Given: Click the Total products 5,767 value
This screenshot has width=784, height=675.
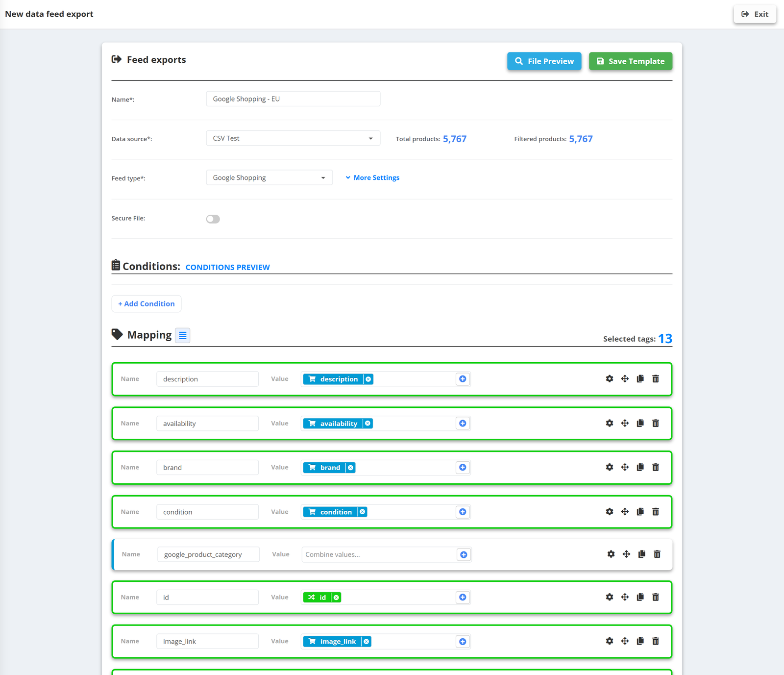Looking at the screenshot, I should tap(455, 139).
